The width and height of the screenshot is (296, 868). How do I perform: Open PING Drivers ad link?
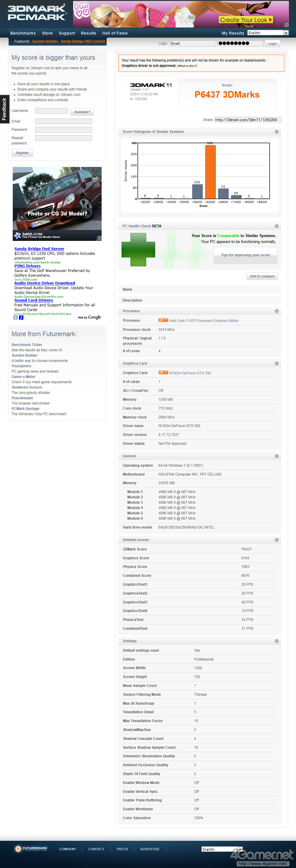click(27, 266)
